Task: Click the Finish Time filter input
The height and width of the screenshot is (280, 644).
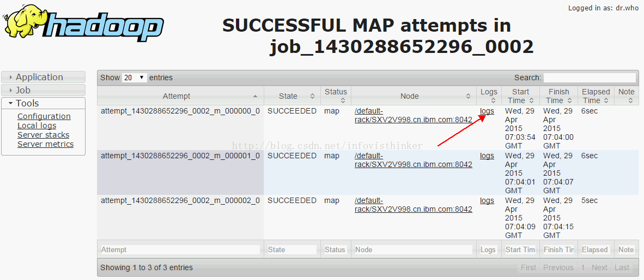Action: coord(558,249)
